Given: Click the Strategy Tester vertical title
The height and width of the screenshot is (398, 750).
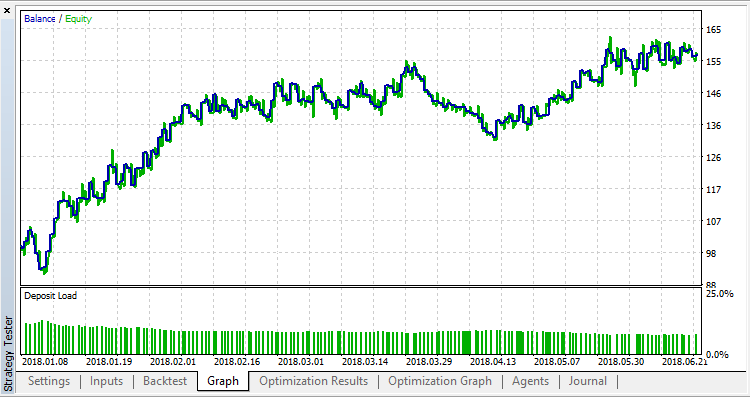Looking at the screenshot, I should tap(8, 354).
